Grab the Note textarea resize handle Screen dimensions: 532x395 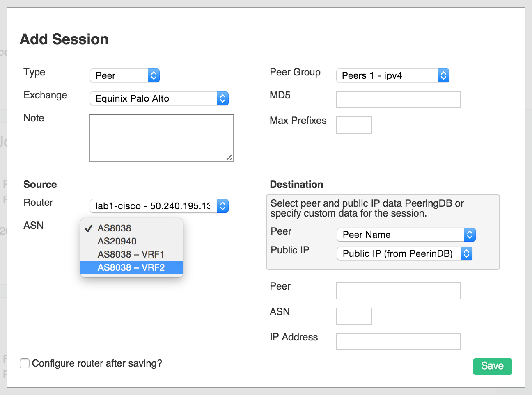point(230,158)
